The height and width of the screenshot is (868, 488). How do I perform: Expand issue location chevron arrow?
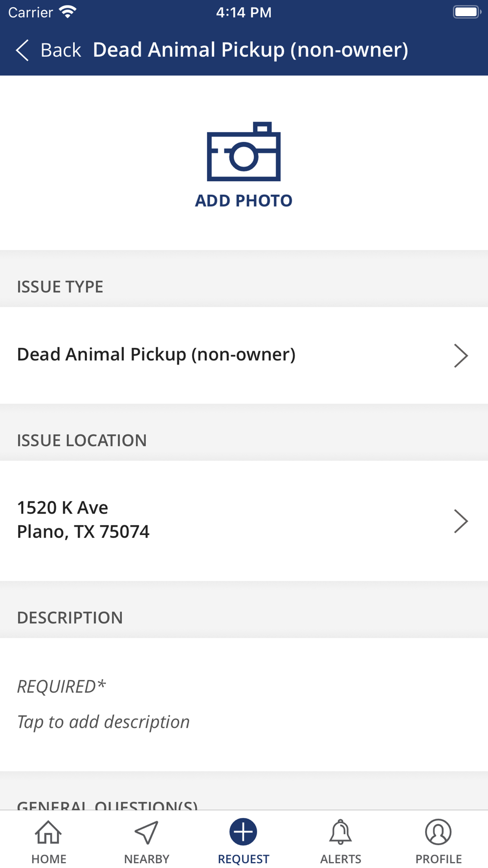coord(461,521)
